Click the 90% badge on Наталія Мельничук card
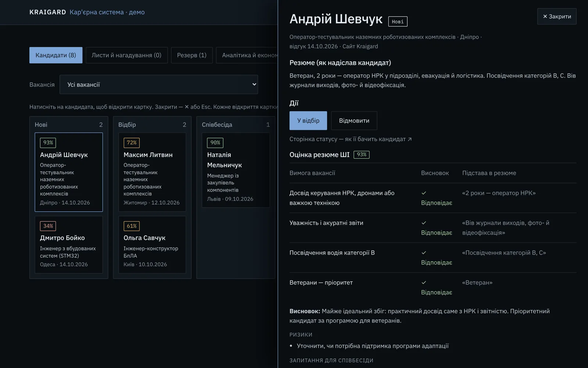This screenshot has width=588, height=368. coord(215,142)
